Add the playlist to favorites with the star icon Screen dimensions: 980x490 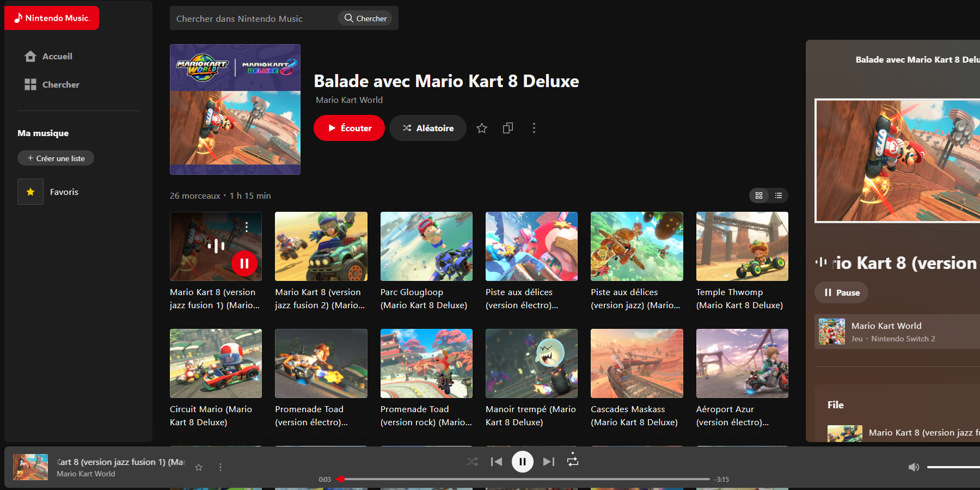[481, 128]
